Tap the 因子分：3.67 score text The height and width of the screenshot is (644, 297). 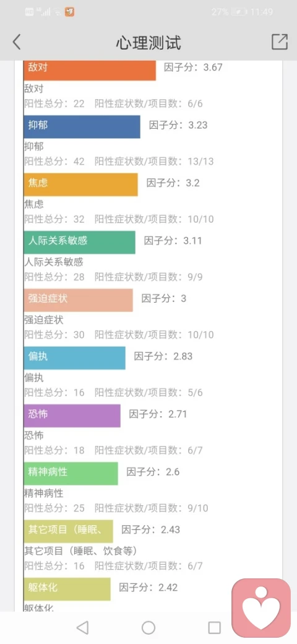tap(193, 67)
